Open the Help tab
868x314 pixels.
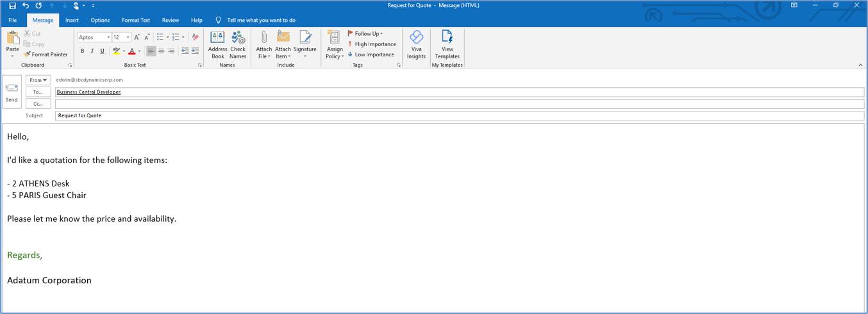click(x=197, y=21)
